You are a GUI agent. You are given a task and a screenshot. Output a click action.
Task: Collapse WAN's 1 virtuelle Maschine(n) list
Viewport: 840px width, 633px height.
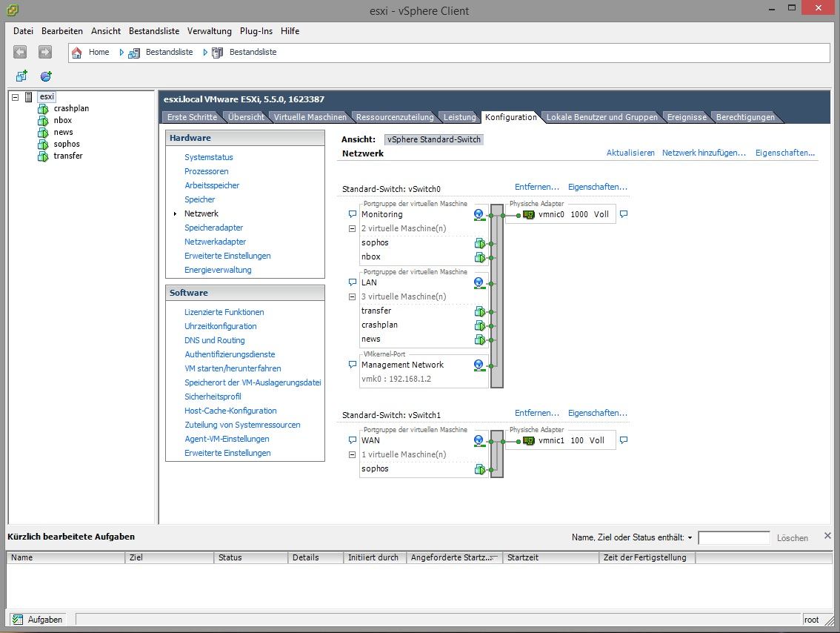352,454
